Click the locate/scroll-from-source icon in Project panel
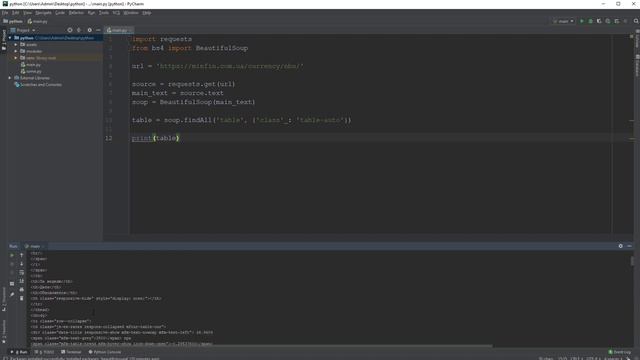 click(70, 30)
